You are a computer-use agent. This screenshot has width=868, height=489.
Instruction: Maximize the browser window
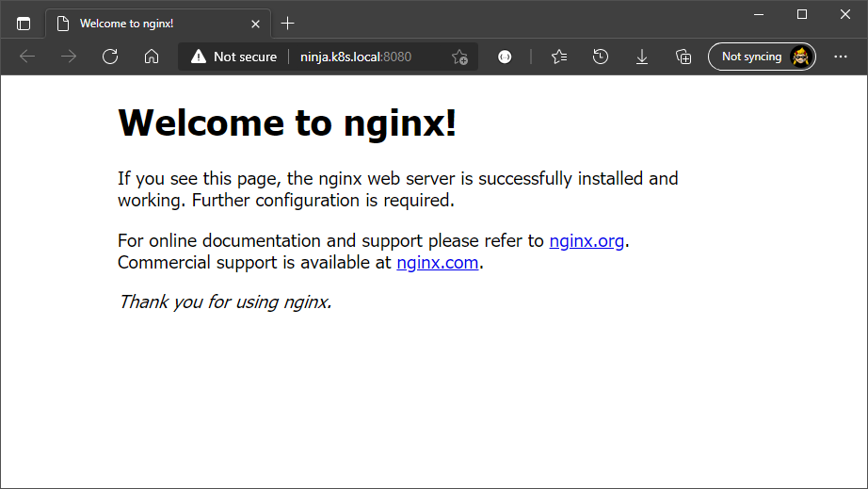(x=801, y=14)
